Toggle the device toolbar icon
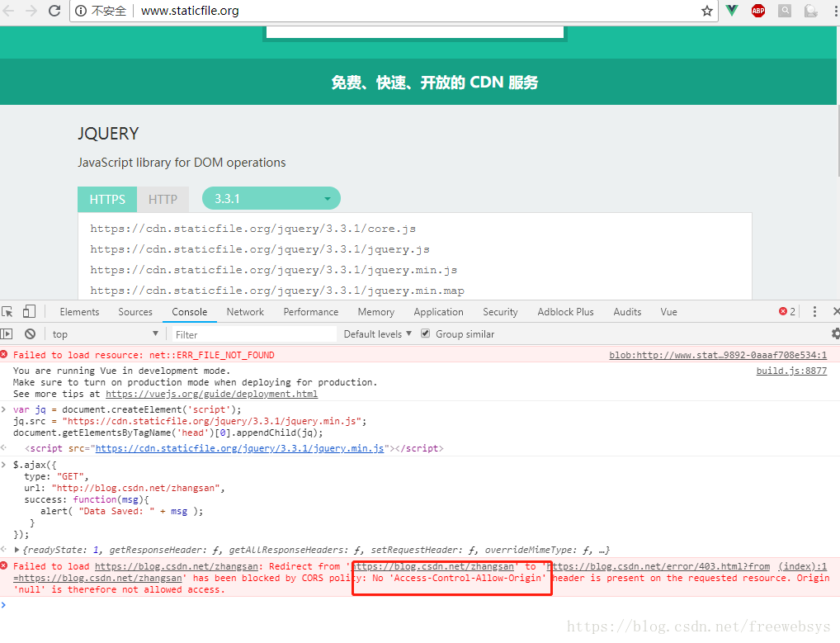Screen dimensions: 840x643 [29, 311]
